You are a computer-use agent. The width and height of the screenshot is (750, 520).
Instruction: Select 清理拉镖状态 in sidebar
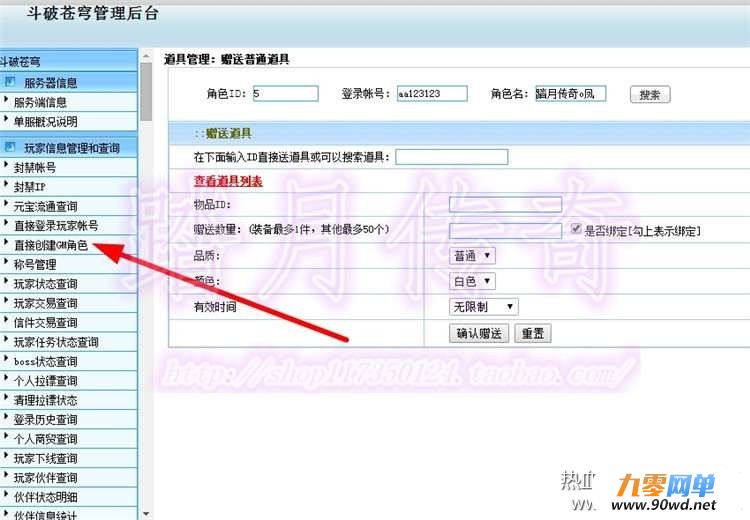(x=45, y=400)
